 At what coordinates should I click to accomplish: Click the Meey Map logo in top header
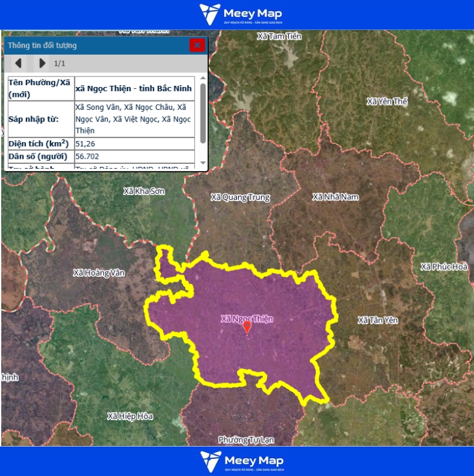pos(241,15)
